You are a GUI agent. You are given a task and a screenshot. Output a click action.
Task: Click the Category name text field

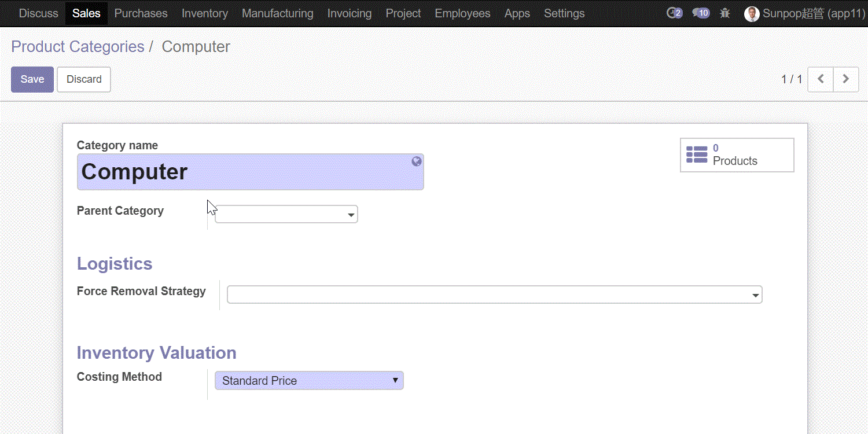(x=243, y=172)
